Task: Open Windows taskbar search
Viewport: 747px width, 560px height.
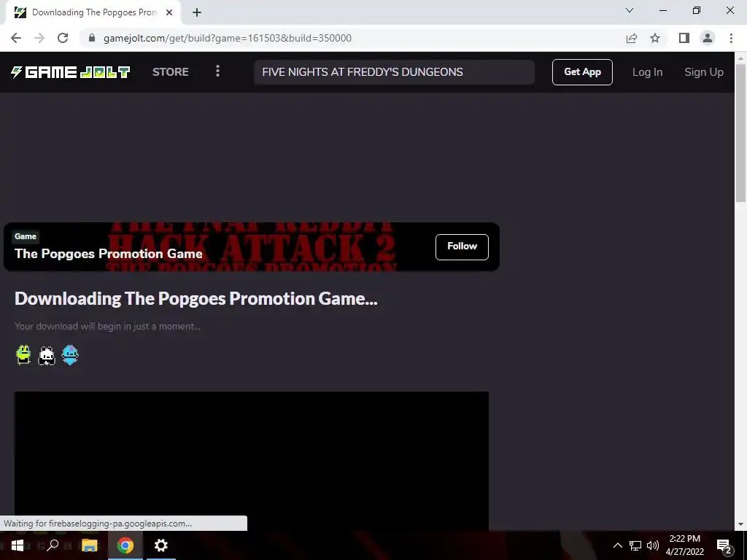Action: tap(53, 545)
